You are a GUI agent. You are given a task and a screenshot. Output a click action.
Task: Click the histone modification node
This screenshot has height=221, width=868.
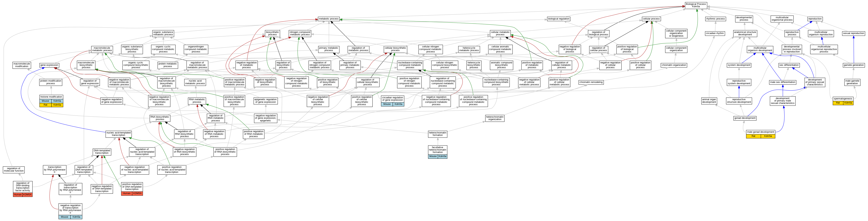coord(51,97)
